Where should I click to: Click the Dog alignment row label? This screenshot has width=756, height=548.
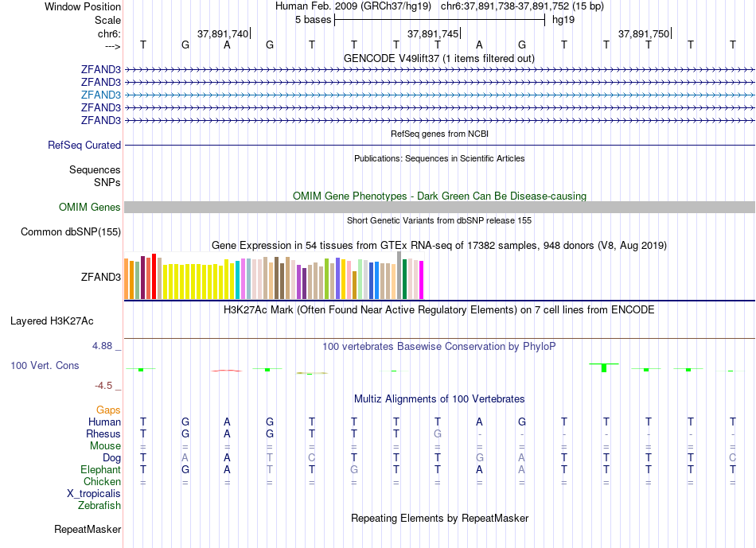point(111,458)
